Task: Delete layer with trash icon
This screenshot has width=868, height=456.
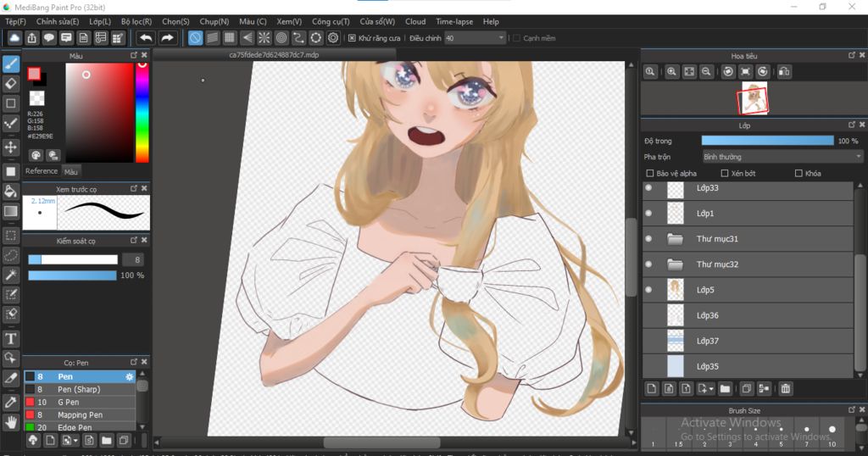Action: [785, 388]
